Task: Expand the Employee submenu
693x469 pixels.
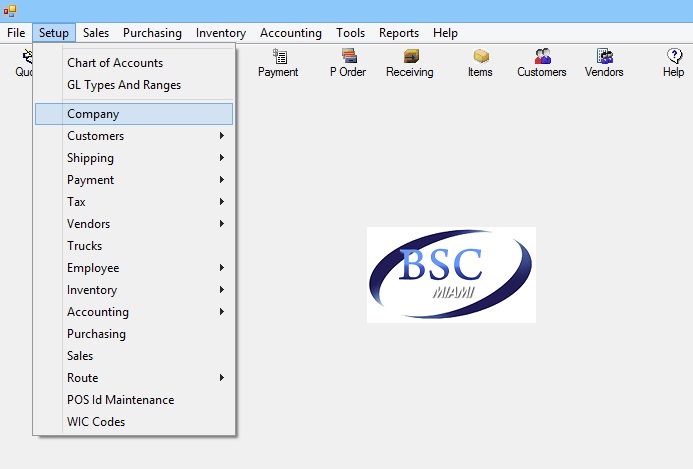Action: tap(134, 268)
